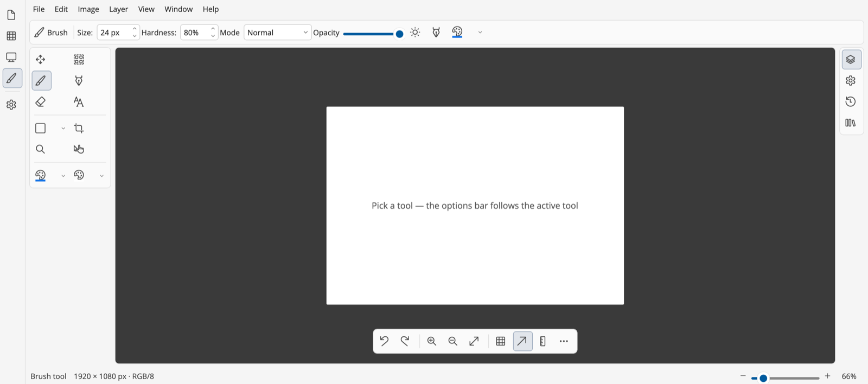Image resolution: width=868 pixels, height=384 pixels.
Task: Open the View menu
Action: coord(146,9)
